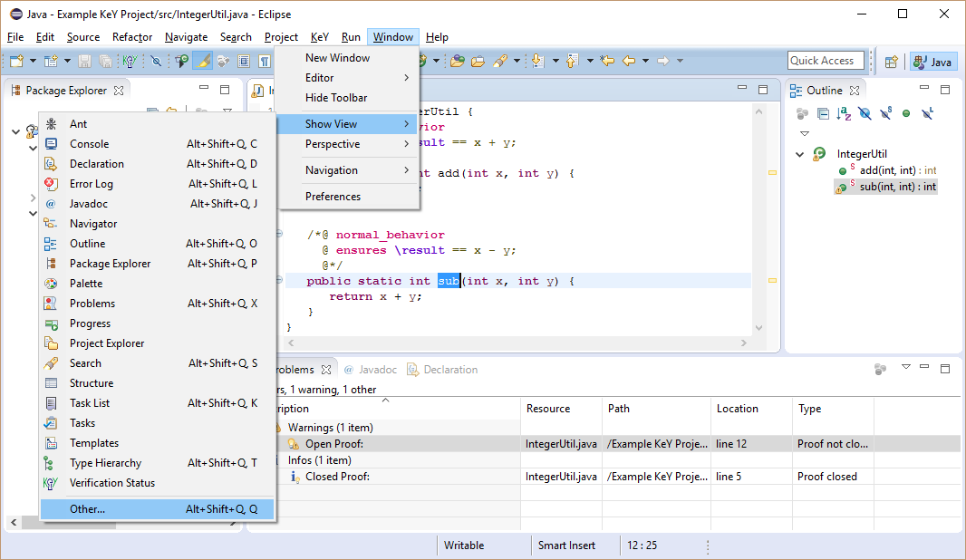Open the Back history dropdown arrow

645,61
